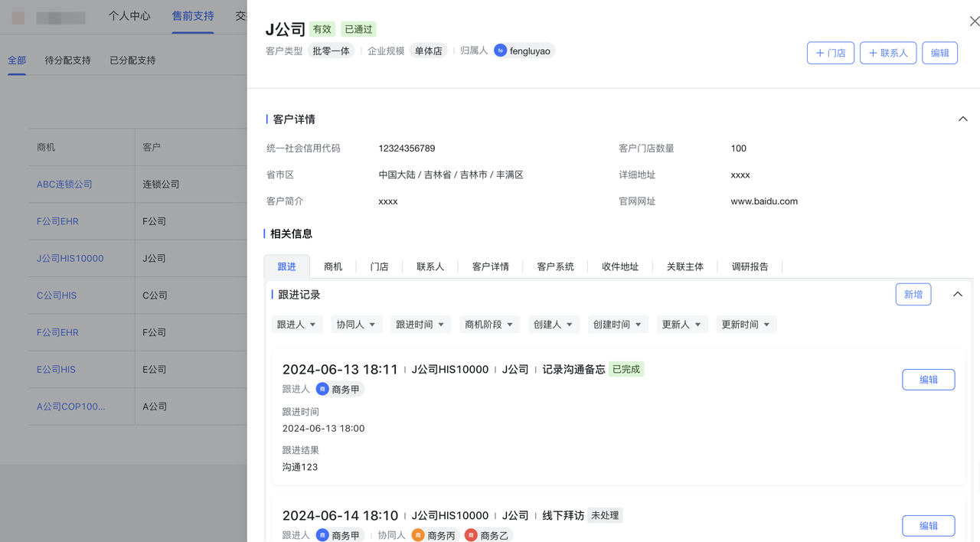The image size is (980, 542).
Task: Click 商务甲 avatar in first follow-up record
Action: coord(322,389)
